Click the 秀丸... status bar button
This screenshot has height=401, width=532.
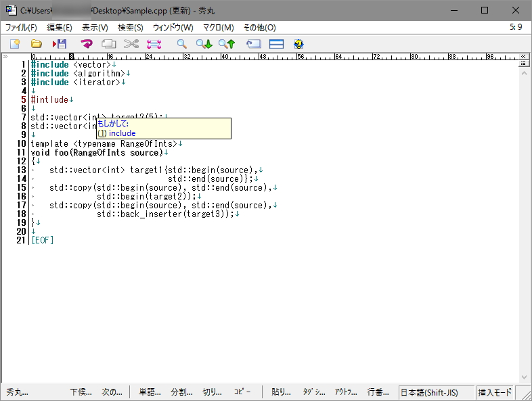17,392
